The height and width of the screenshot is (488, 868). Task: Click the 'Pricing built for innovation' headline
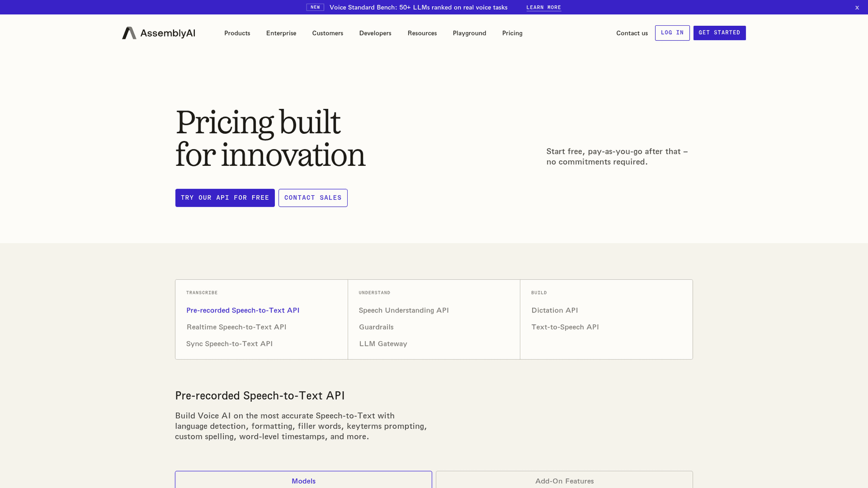270,138
